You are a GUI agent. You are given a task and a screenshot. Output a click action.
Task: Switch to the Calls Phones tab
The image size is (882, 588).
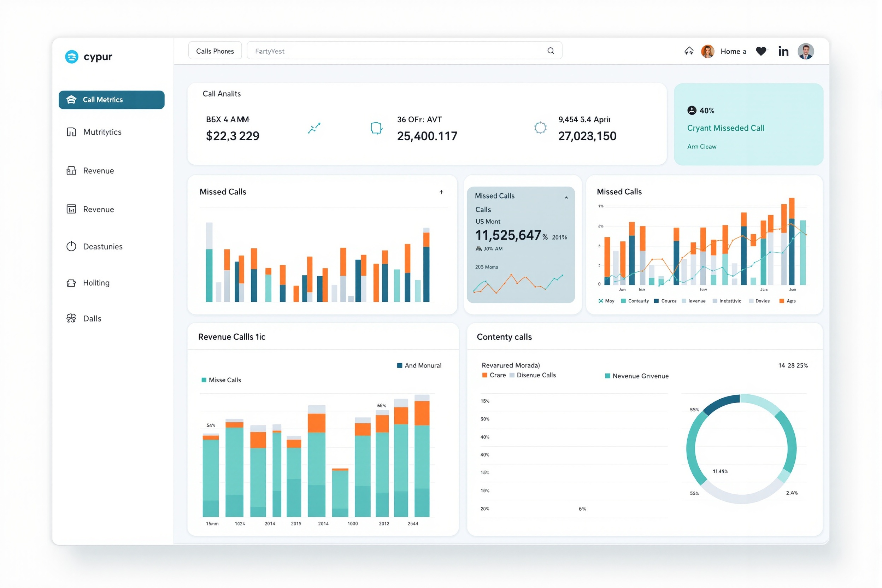pyautogui.click(x=215, y=50)
